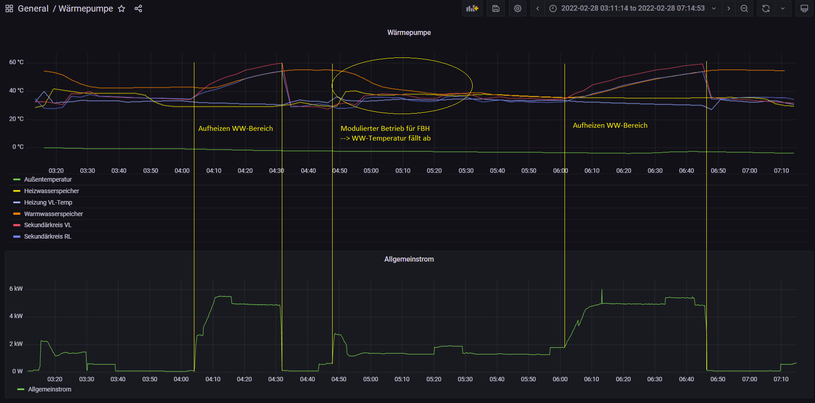Cycle view mode with monitor icon
The image size is (815, 403).
click(804, 8)
